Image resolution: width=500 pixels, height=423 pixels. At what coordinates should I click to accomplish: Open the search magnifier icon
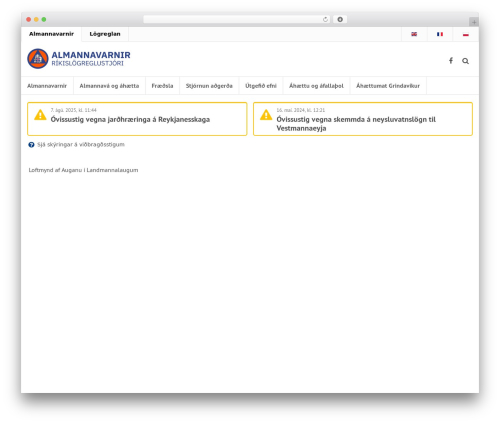465,61
